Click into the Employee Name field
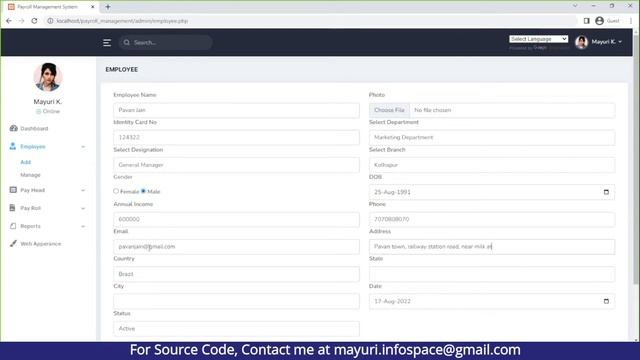Viewport: 640px width, 360px height. tap(236, 110)
